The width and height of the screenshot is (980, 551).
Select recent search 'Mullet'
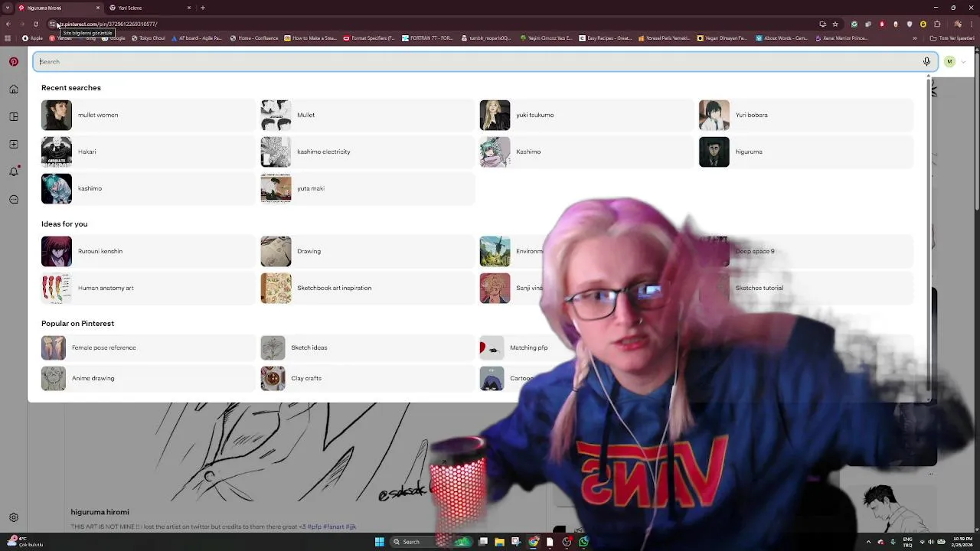(x=367, y=115)
